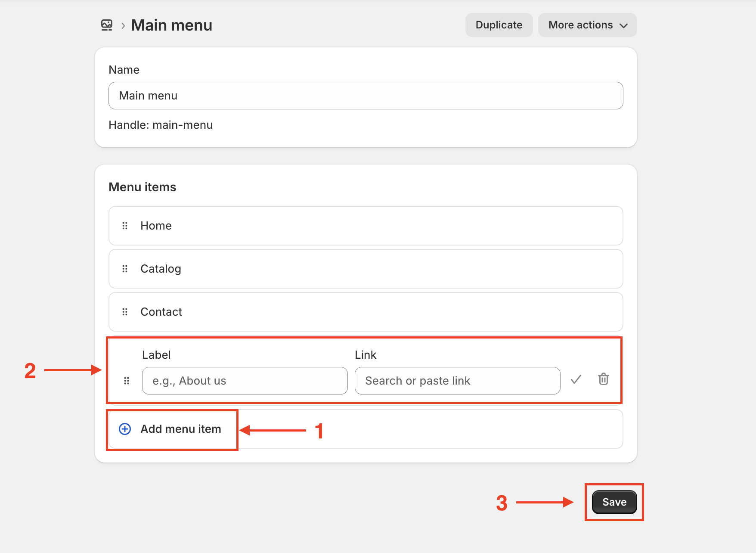Click the Main menu page title
The height and width of the screenshot is (553, 756).
pyautogui.click(x=171, y=25)
